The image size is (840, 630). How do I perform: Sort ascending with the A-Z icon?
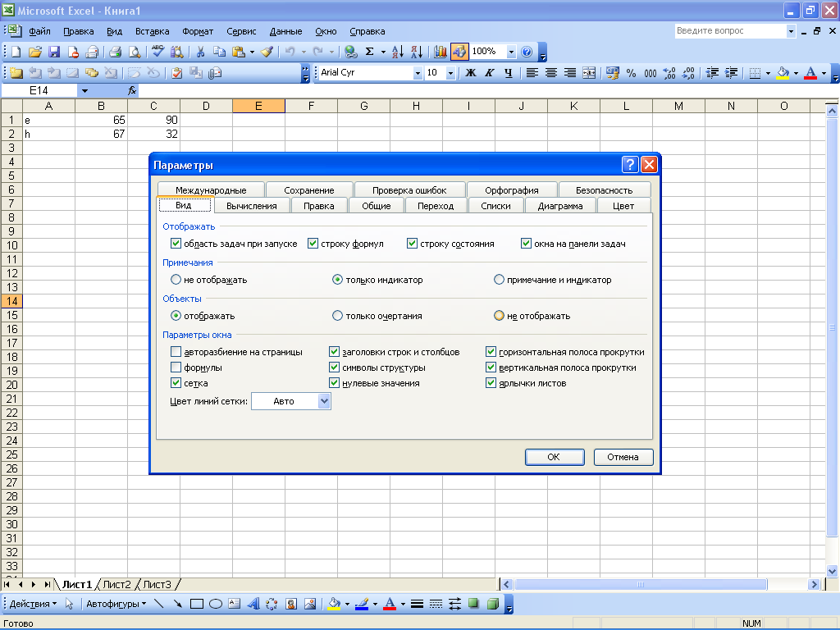click(397, 52)
